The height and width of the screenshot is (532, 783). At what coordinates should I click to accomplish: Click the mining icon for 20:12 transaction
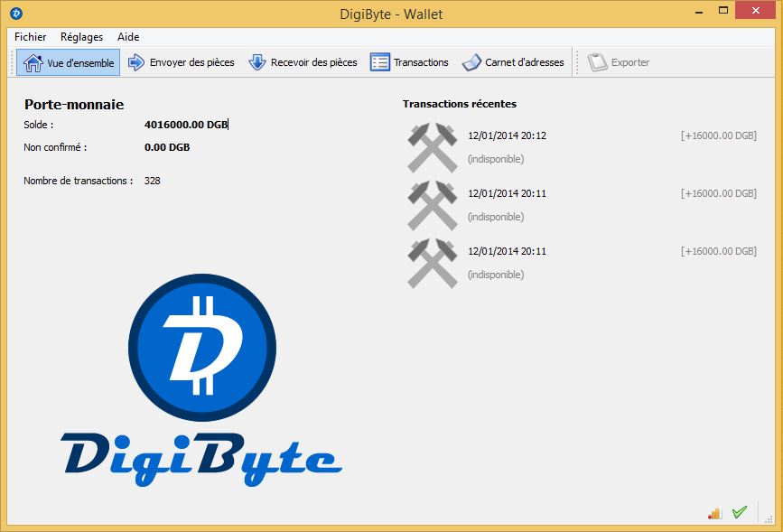(433, 147)
